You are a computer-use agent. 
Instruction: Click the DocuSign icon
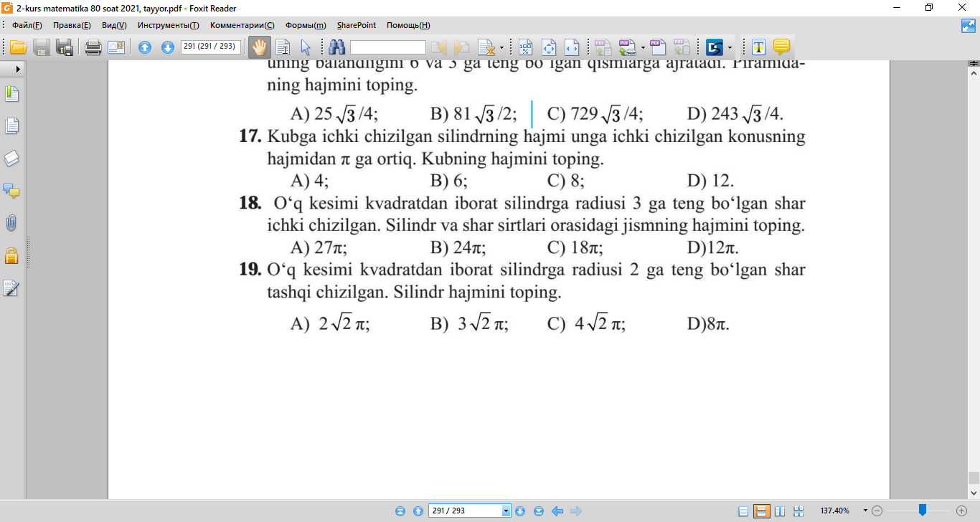(715, 47)
